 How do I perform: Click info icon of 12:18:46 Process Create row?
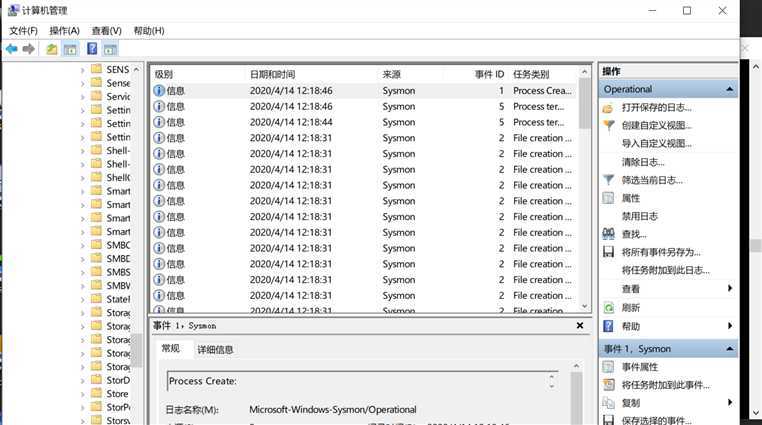(159, 90)
